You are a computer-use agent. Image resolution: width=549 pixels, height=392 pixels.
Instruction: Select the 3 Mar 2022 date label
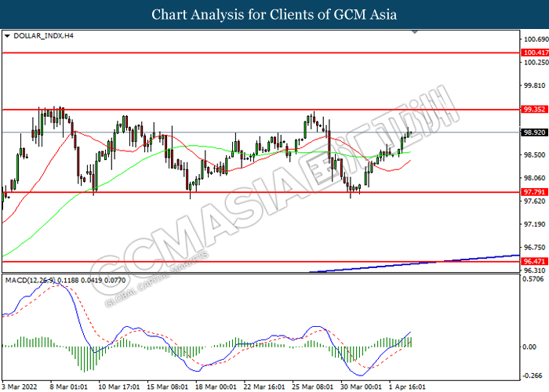click(20, 387)
